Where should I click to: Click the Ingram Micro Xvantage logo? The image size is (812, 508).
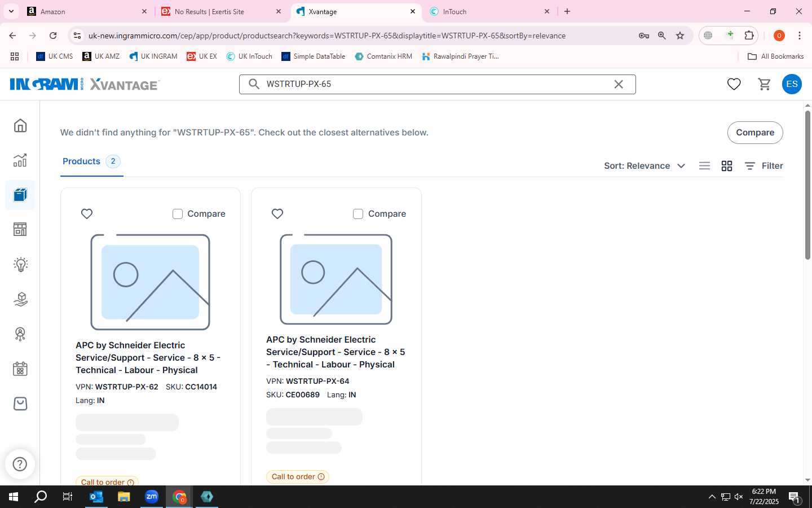pyautogui.click(x=85, y=84)
